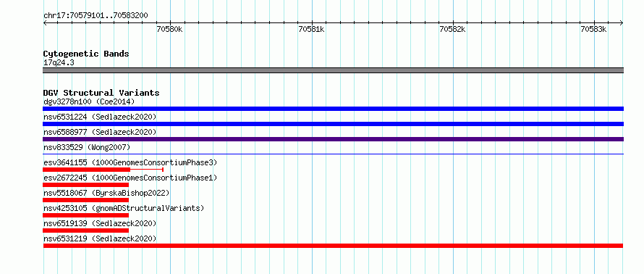The width and height of the screenshot is (644, 274).
Task: Open variant nsv833529 (Wong2007) label
Action: pos(87,147)
